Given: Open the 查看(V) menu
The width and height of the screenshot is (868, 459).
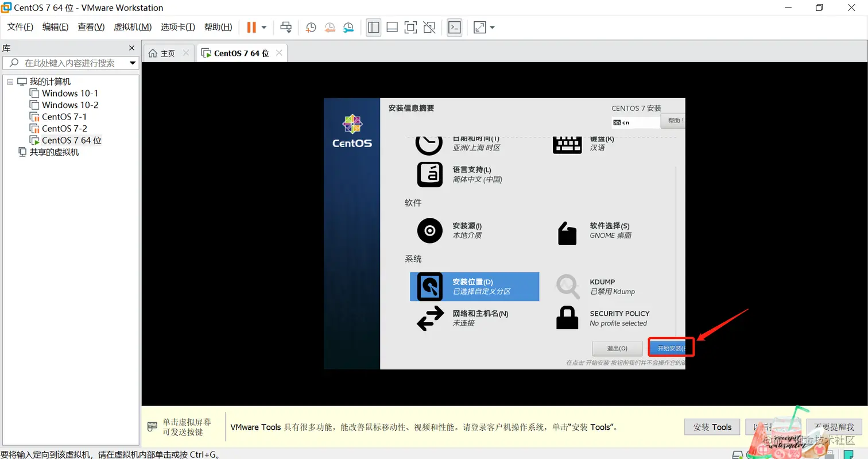Looking at the screenshot, I should 91,27.
